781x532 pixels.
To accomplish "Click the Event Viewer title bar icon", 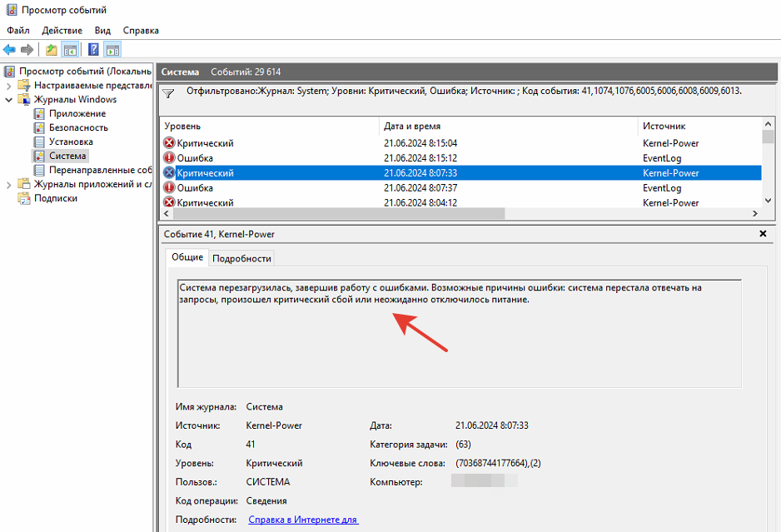I will click(11, 9).
